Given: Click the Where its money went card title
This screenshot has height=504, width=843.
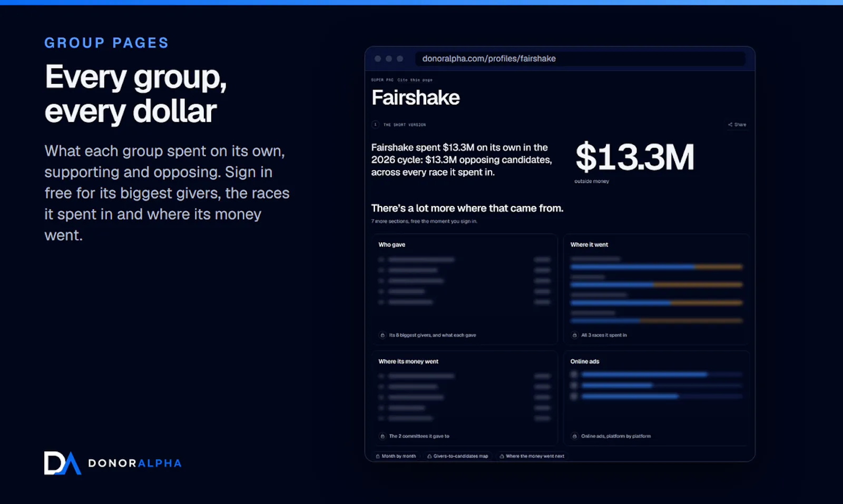Looking at the screenshot, I should [x=408, y=362].
